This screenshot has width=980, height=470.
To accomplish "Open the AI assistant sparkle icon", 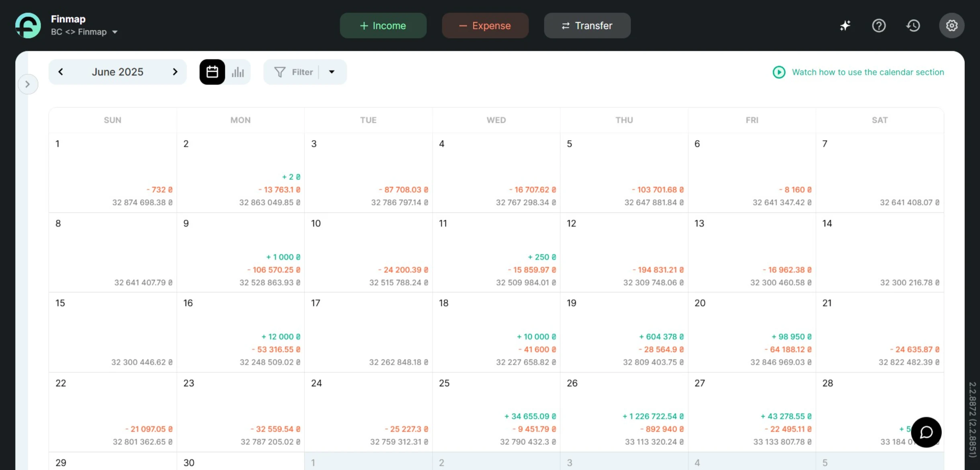I will 845,25.
